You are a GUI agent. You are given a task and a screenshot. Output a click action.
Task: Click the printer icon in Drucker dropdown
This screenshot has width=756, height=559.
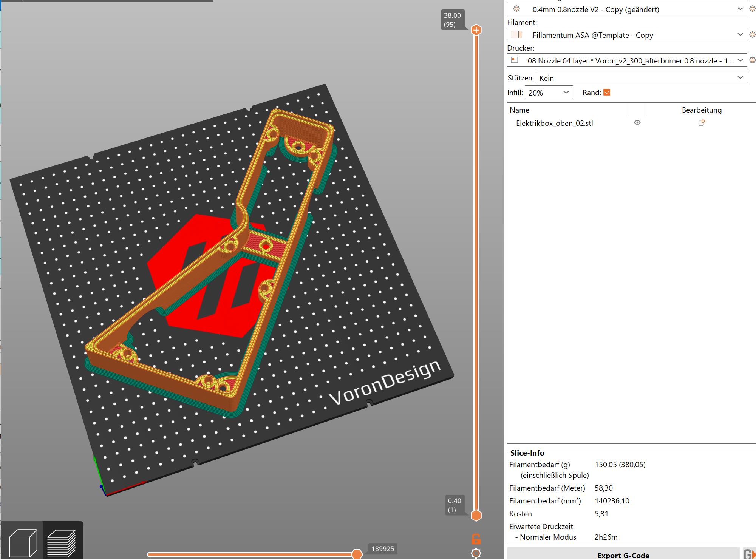point(515,60)
